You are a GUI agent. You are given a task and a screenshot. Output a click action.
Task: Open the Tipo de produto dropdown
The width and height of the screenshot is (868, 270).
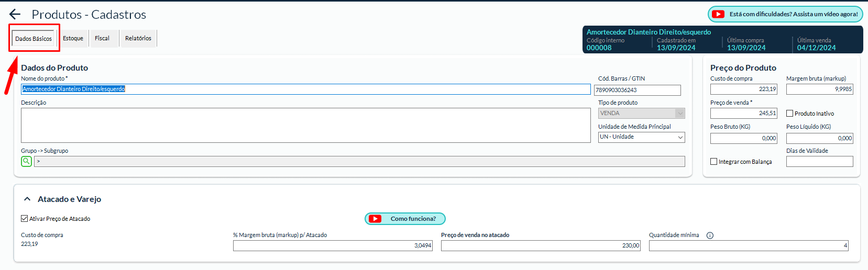[641, 113]
